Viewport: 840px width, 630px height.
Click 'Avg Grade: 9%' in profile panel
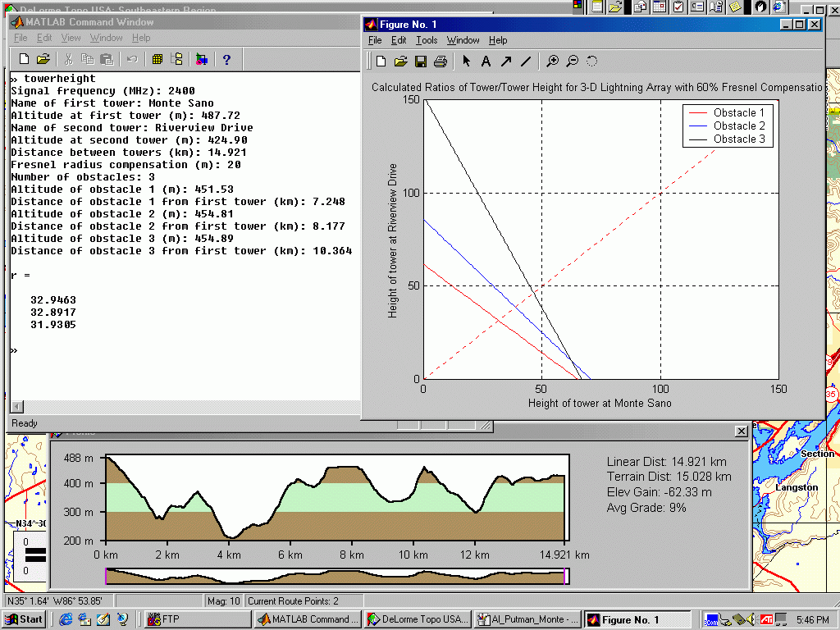point(646,508)
